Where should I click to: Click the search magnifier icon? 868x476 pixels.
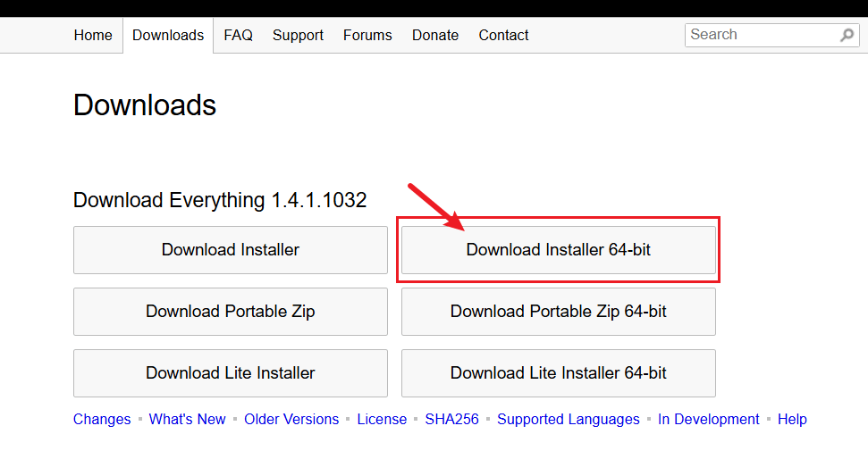pos(847,36)
